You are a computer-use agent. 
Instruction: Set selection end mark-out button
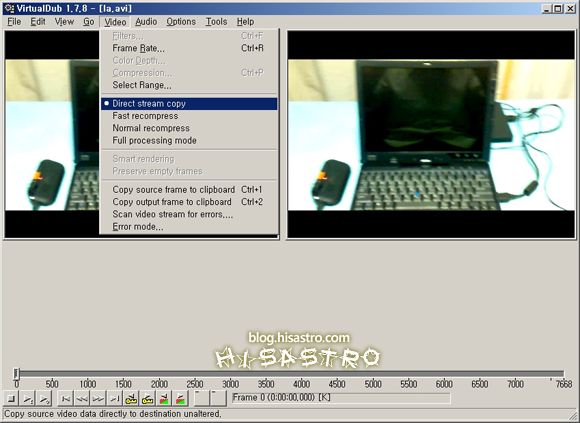[218, 398]
